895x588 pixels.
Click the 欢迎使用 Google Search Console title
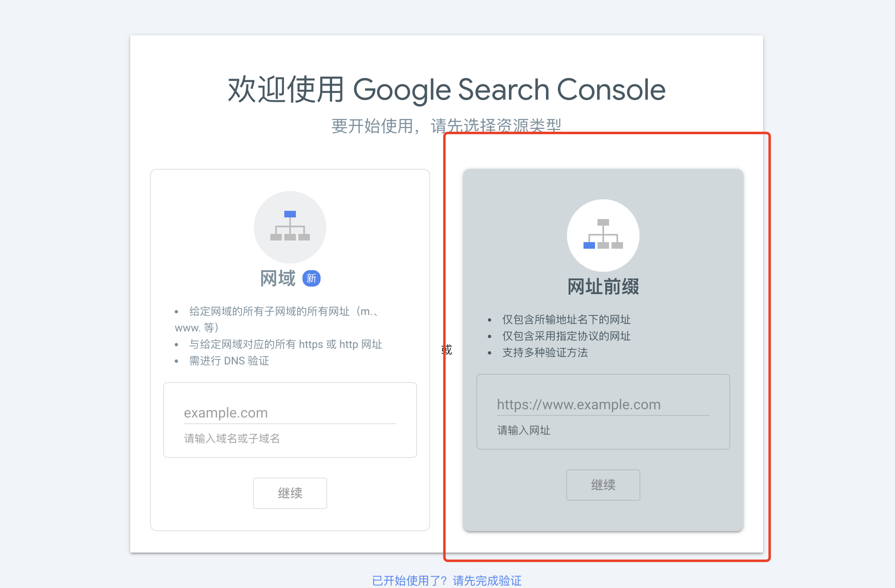click(447, 89)
